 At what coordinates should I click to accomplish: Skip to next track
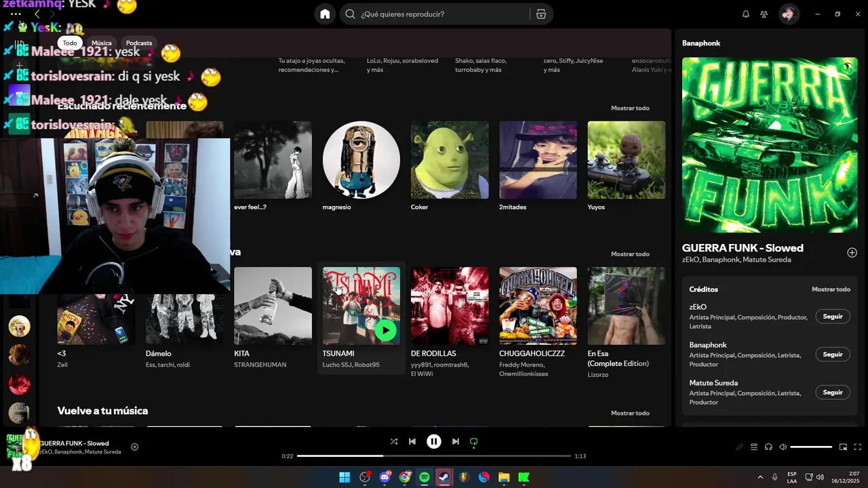(x=456, y=441)
